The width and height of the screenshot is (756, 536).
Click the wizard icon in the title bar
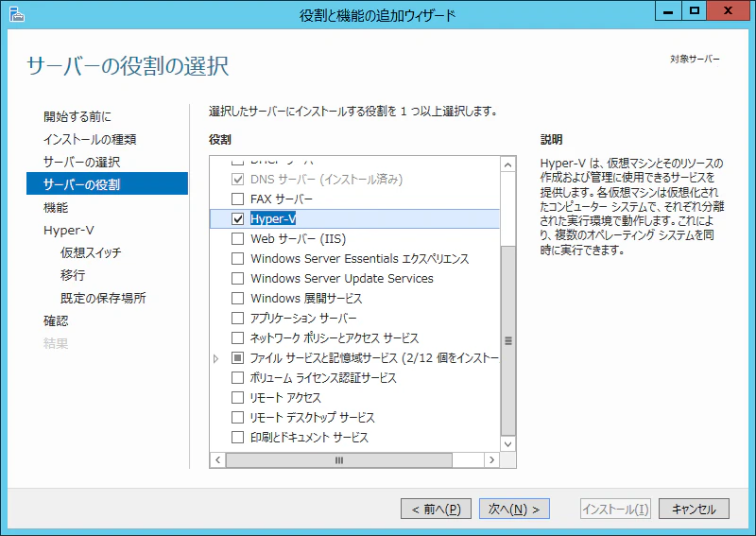(16, 14)
